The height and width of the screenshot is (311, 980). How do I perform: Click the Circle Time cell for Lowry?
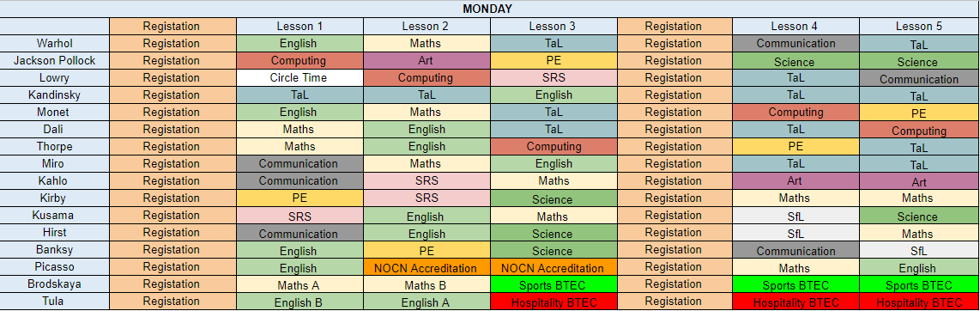click(300, 78)
